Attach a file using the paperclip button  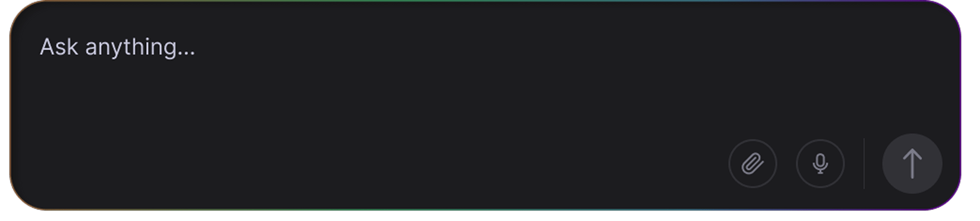pyautogui.click(x=752, y=163)
